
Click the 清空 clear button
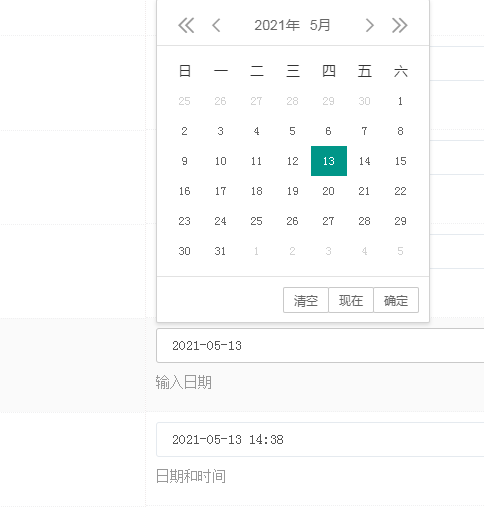coord(306,300)
